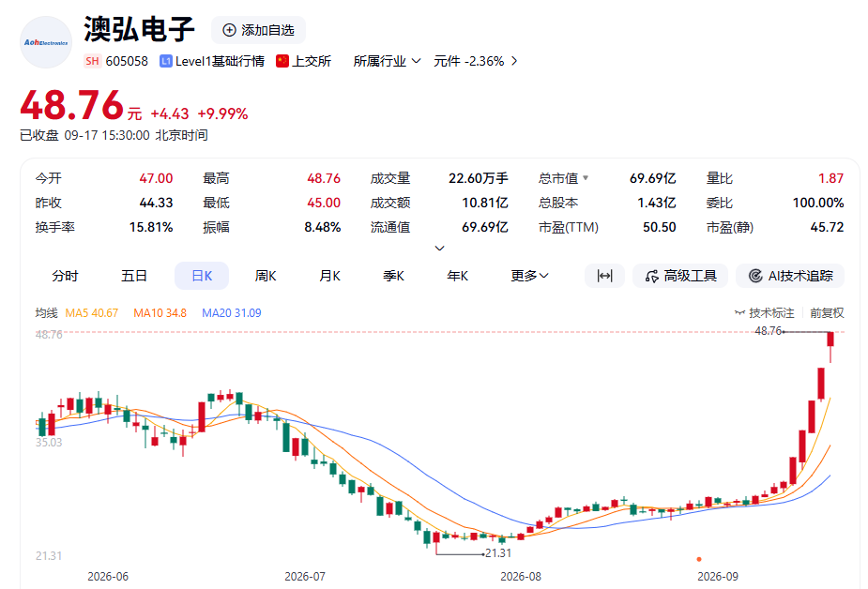Click the 澳弘电子 stock name
The width and height of the screenshot is (868, 589).
(139, 29)
